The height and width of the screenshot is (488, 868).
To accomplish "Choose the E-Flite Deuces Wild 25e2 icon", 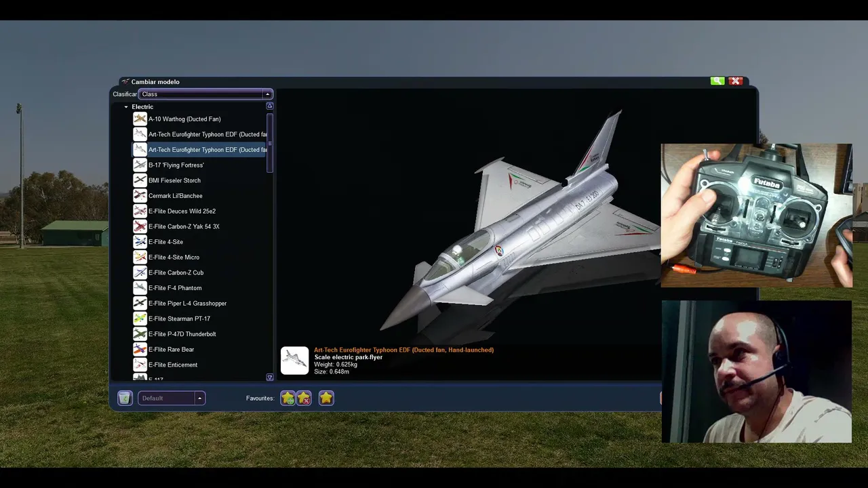I will tap(140, 211).
